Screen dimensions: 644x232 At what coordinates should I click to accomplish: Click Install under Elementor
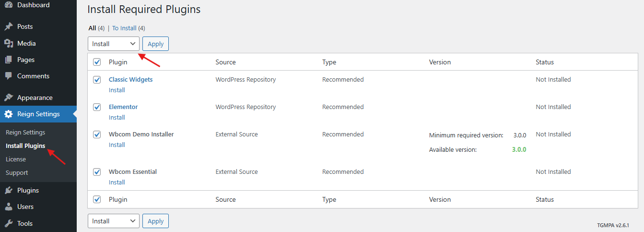[117, 117]
